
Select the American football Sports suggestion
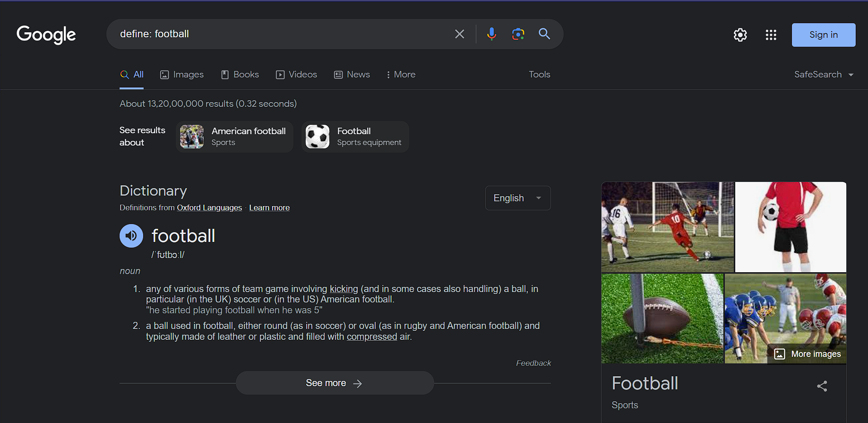coord(234,137)
